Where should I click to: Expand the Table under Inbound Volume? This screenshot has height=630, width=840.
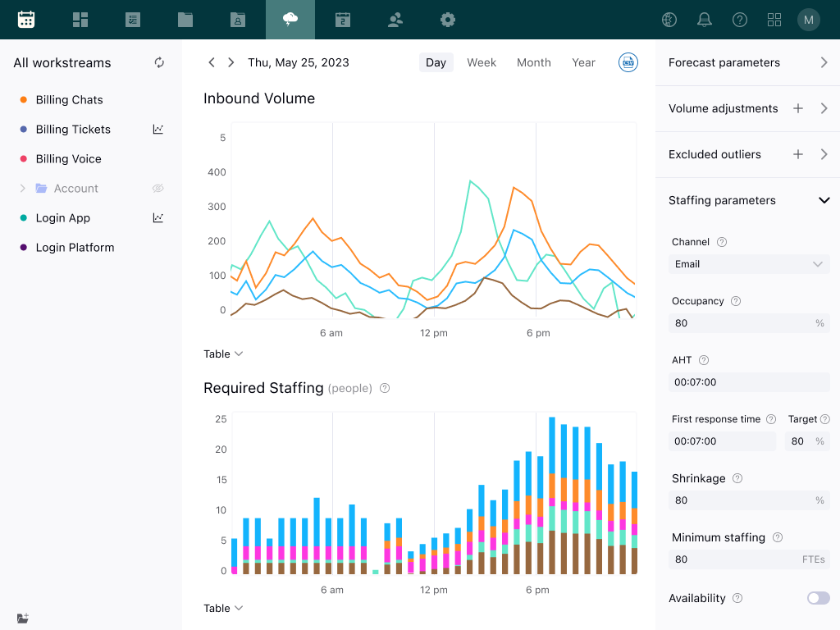click(223, 354)
